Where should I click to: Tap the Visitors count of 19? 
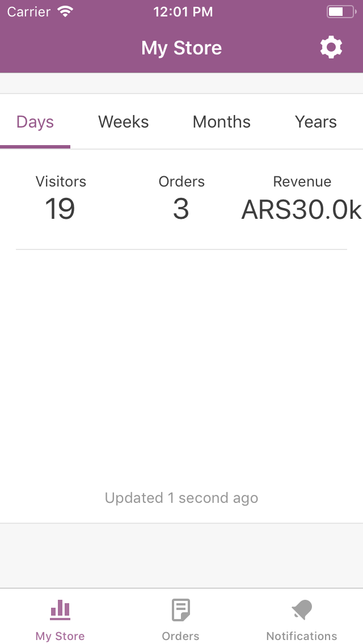[x=60, y=209]
